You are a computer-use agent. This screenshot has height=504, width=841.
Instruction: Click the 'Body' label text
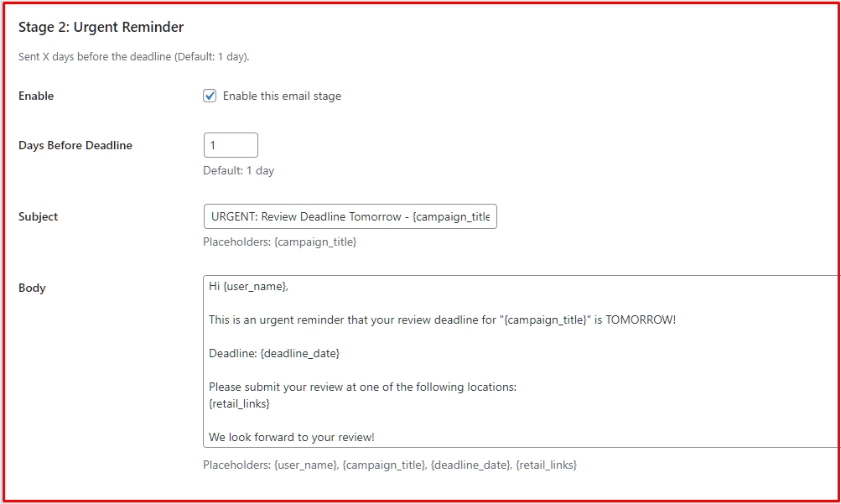(32, 287)
